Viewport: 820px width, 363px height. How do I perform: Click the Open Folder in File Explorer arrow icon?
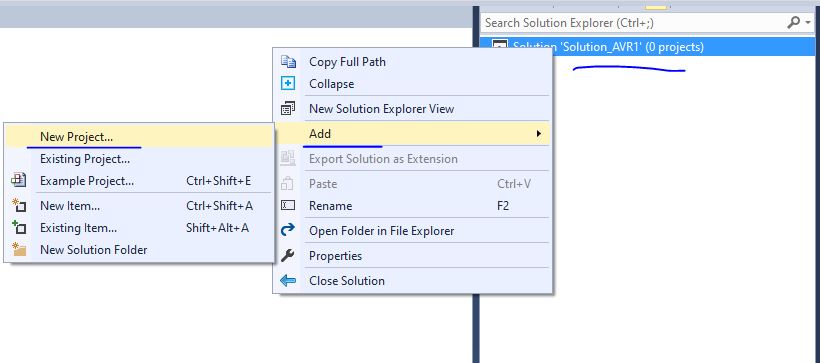pyautogui.click(x=288, y=230)
